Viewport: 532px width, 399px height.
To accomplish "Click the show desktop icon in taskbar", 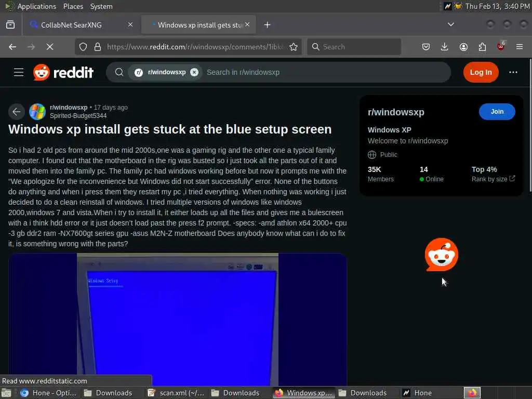I will (6, 393).
